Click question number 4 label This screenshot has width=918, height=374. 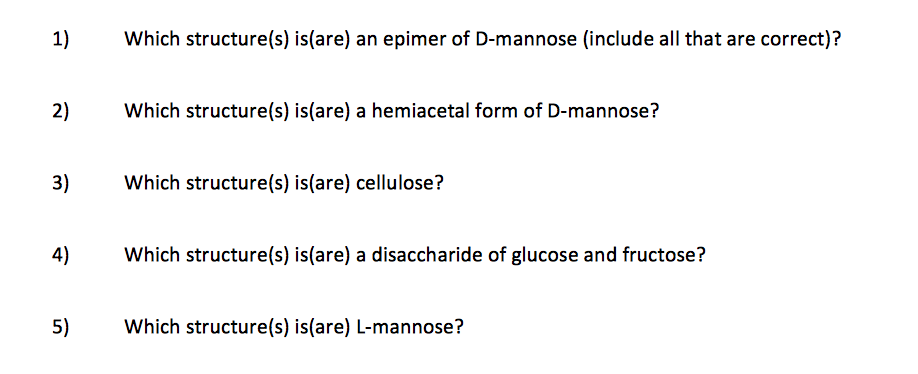(60, 255)
